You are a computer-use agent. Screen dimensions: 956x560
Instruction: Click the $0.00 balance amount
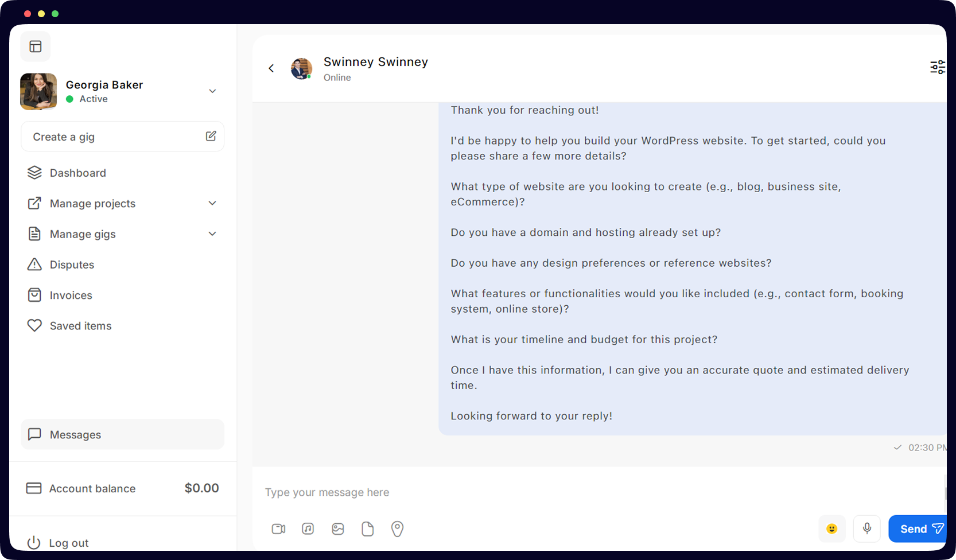201,488
